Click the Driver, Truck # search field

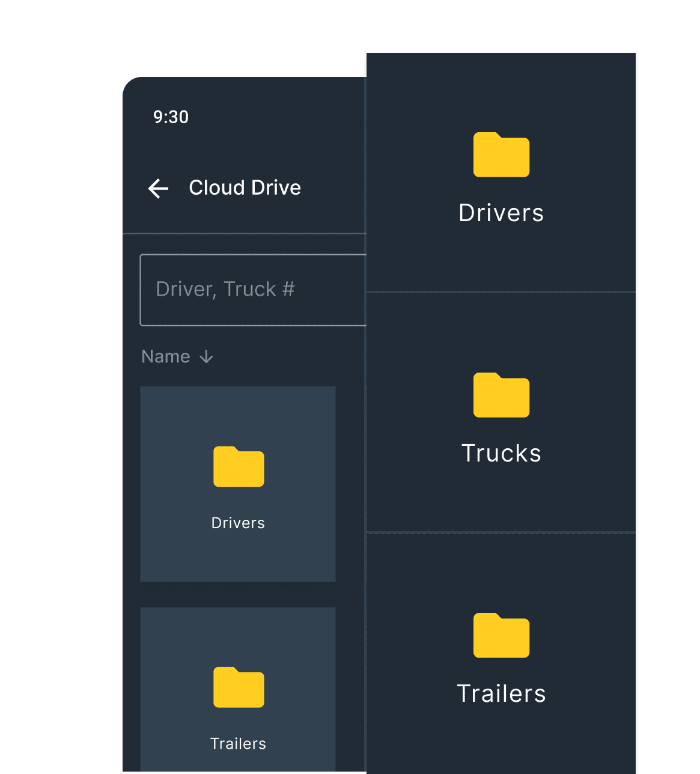pos(240,290)
